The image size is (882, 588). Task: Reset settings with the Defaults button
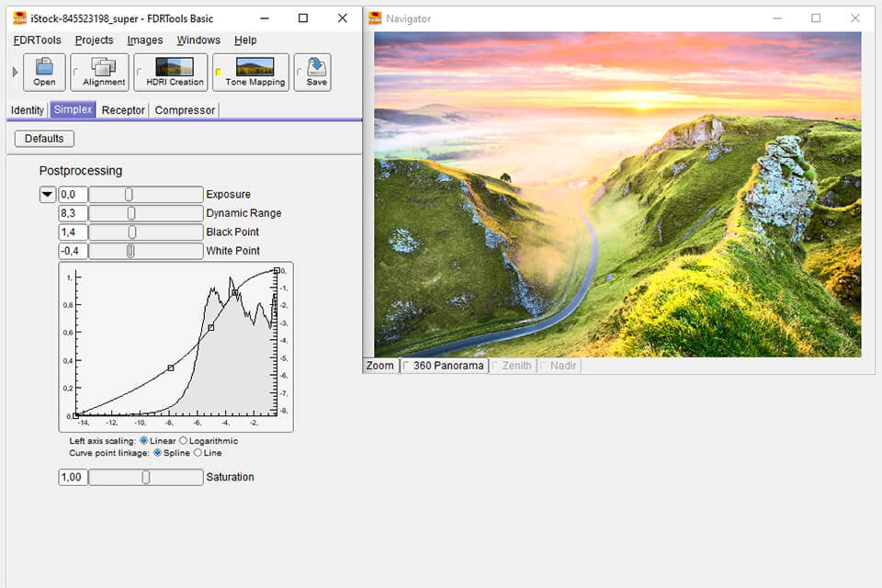43,138
